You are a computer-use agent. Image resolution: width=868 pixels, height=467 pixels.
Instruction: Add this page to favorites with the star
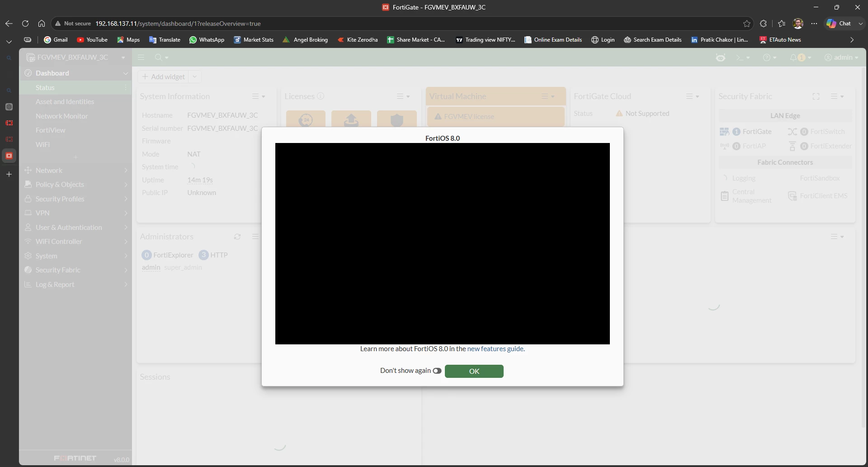[x=747, y=24]
